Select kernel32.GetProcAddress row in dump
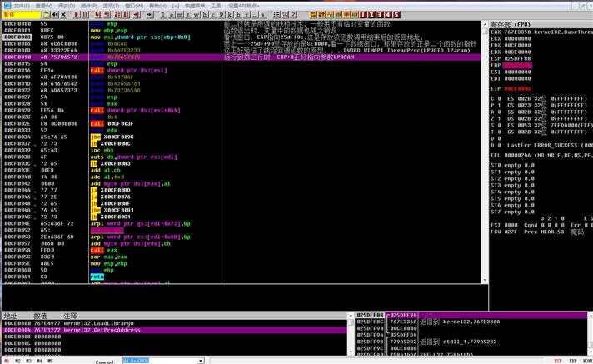Viewport: 593px width, 364px height. [175, 330]
